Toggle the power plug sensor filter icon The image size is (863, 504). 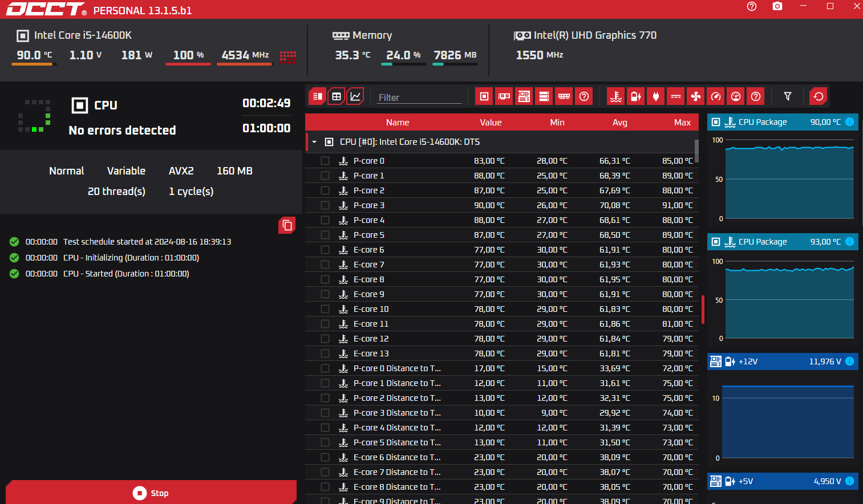pos(656,96)
